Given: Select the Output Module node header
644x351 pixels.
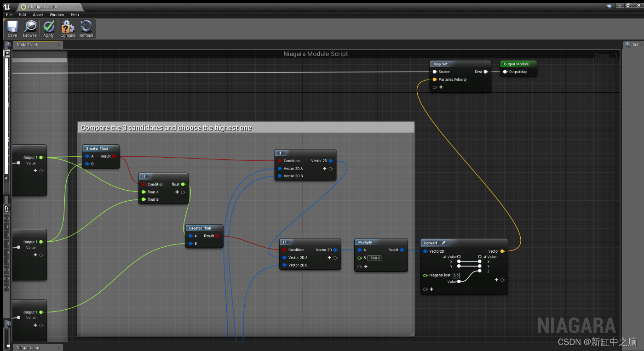Looking at the screenshot, I should (x=518, y=64).
